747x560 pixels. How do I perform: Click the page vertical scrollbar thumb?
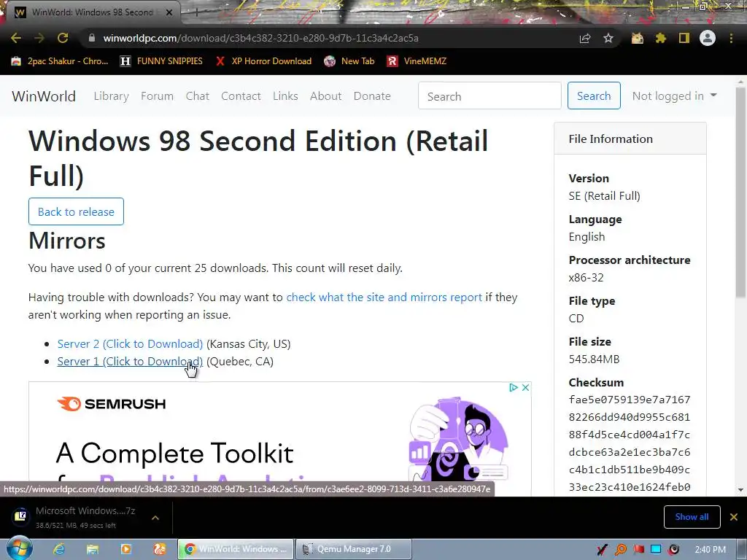(x=740, y=192)
